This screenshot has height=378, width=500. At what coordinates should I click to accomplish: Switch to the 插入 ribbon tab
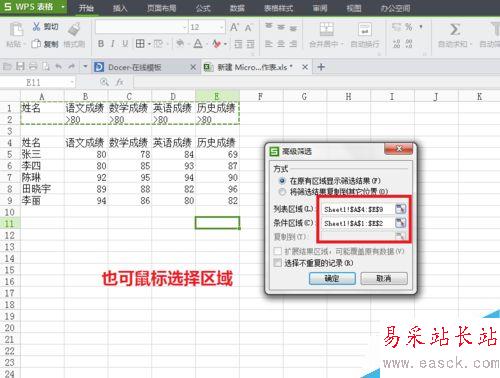(120, 8)
